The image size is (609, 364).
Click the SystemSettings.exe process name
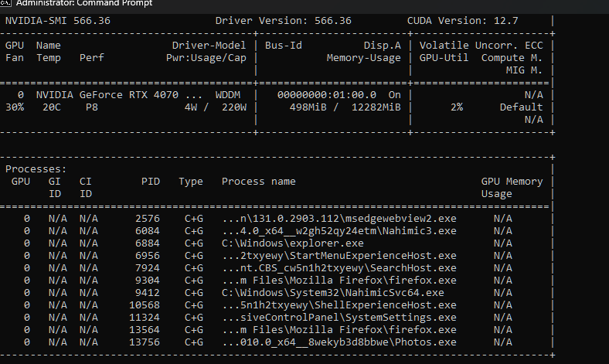tap(339, 318)
